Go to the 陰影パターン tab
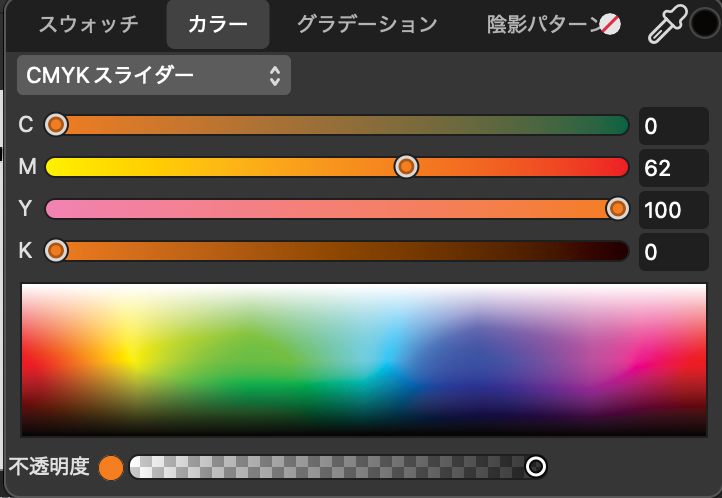 tap(542, 25)
